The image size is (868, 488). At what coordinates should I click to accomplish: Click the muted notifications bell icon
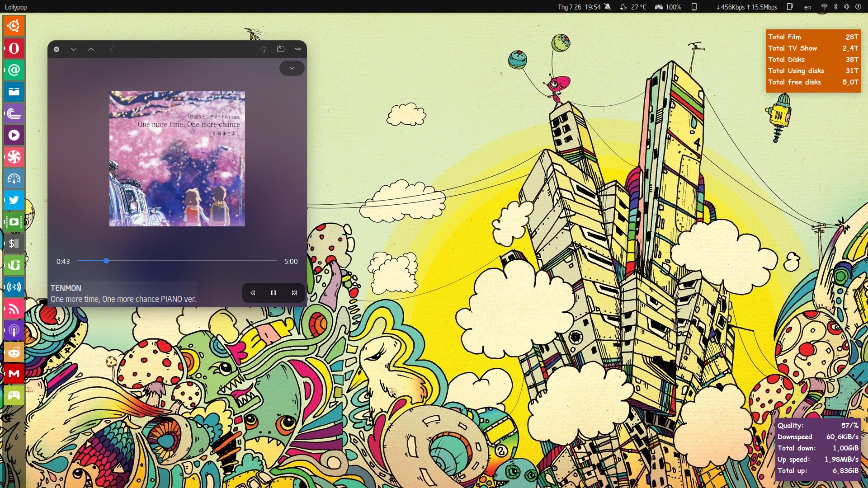[608, 7]
